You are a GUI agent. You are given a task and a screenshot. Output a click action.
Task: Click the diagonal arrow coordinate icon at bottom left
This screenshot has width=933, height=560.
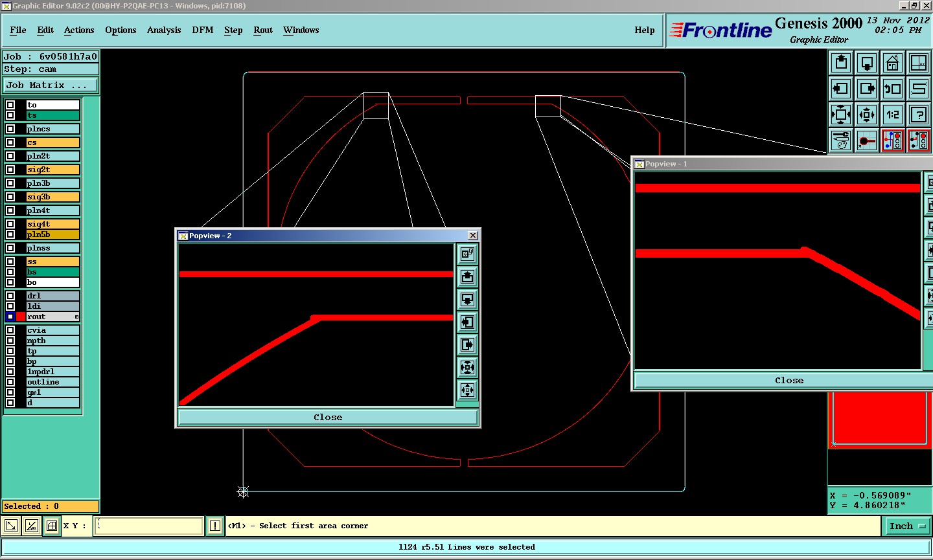11,526
